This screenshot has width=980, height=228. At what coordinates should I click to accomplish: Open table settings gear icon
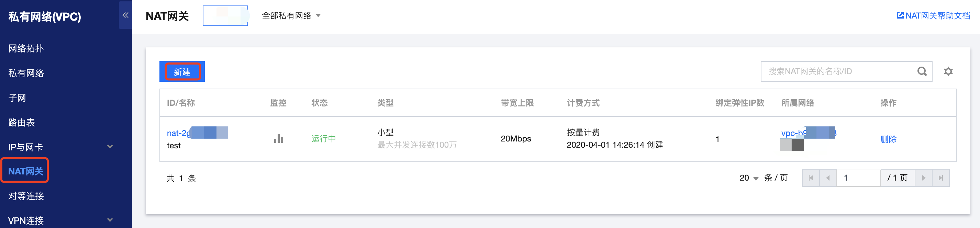(948, 71)
